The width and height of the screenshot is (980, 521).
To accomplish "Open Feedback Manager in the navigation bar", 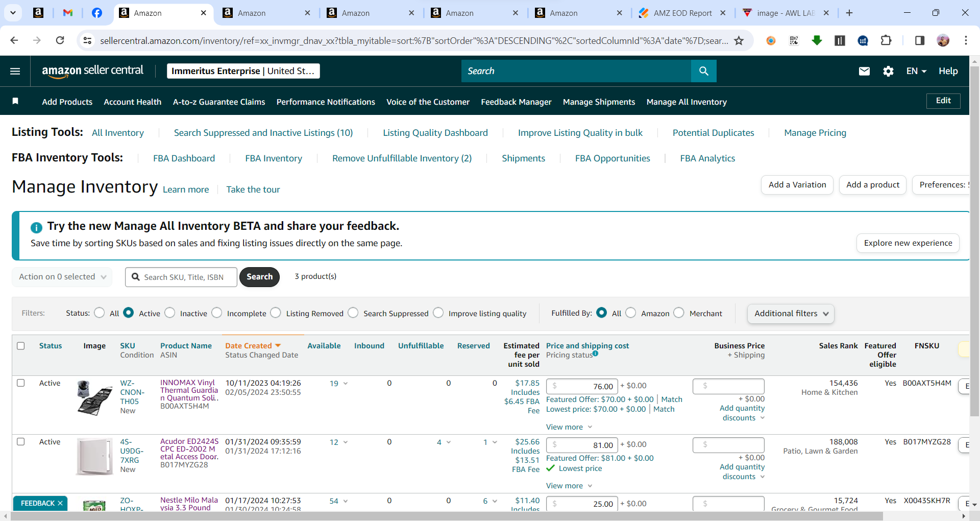I will 516,102.
